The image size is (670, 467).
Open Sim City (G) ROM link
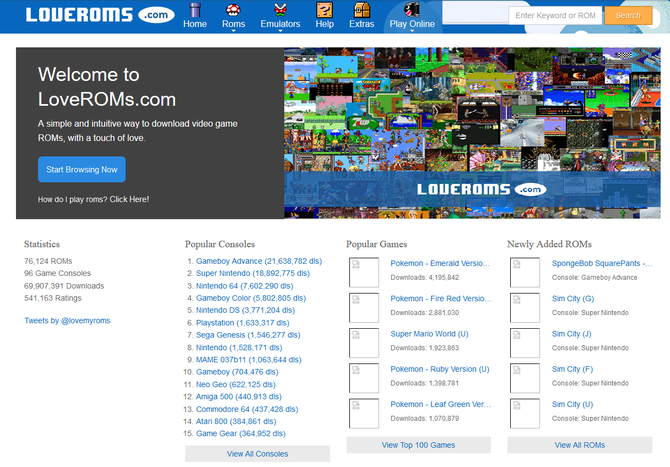pos(573,298)
